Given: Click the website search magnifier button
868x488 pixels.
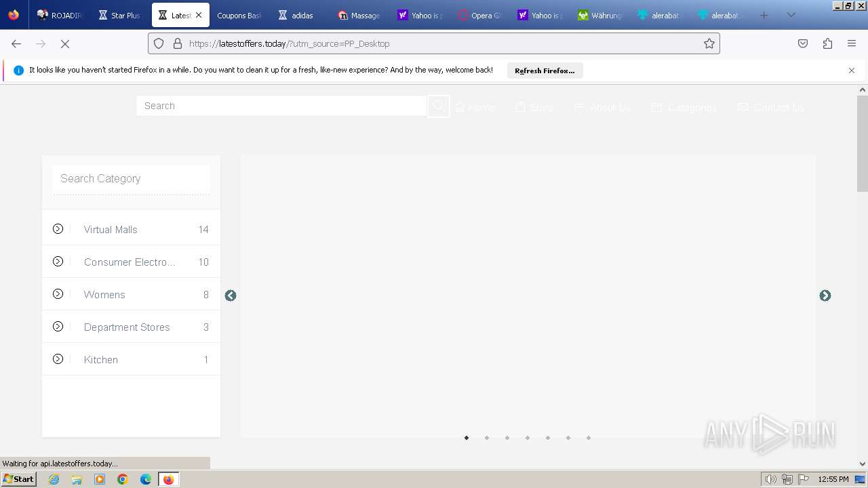Looking at the screenshot, I should point(439,106).
